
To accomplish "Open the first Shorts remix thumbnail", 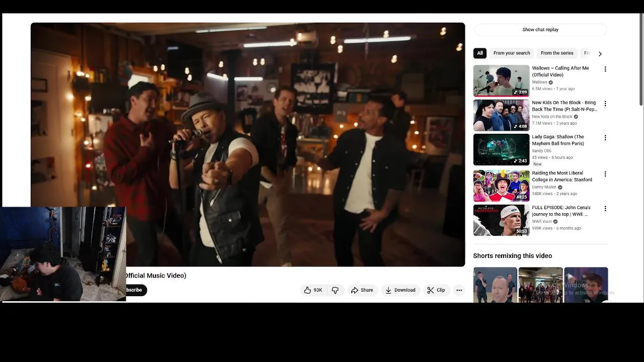I will click(495, 285).
